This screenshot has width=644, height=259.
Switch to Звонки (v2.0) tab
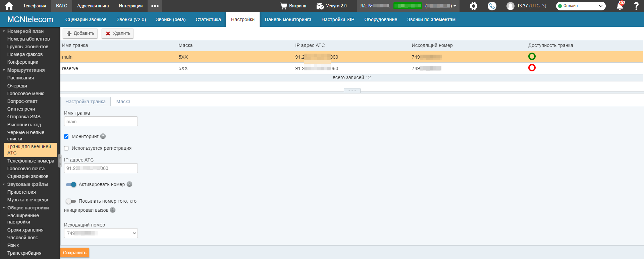coord(131,19)
